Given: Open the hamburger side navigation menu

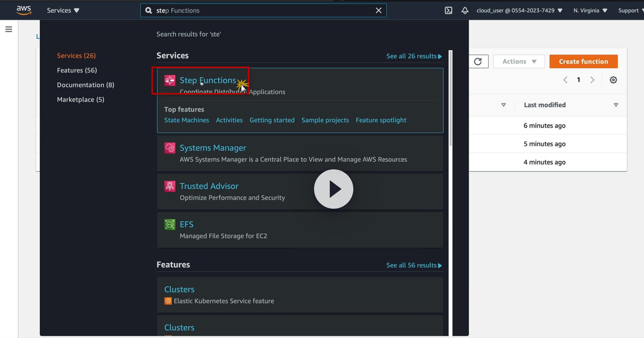Looking at the screenshot, I should (x=9, y=29).
